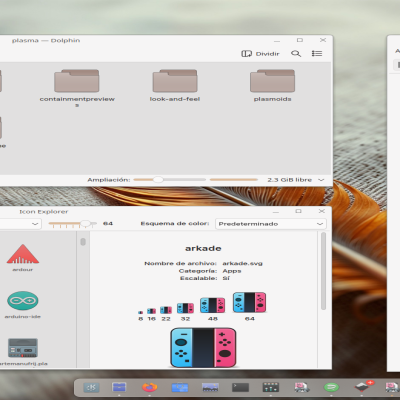Click the large arkade icon preview
400x400 pixels.
(x=203, y=347)
